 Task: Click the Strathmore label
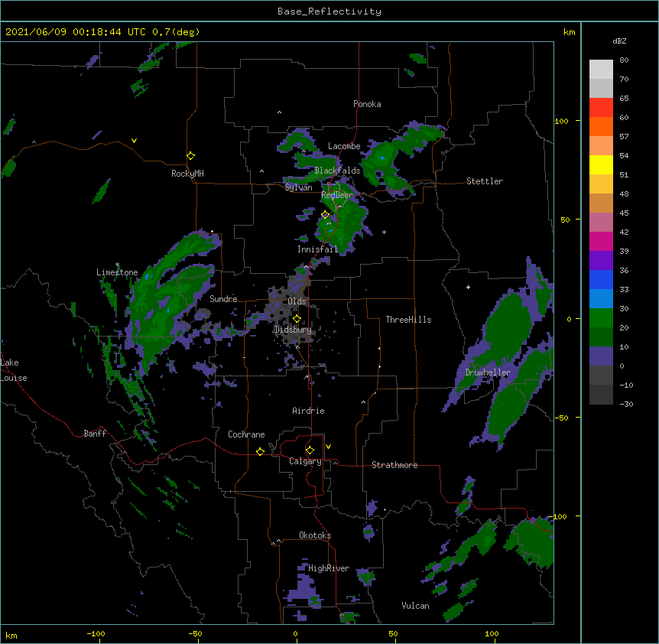394,465
